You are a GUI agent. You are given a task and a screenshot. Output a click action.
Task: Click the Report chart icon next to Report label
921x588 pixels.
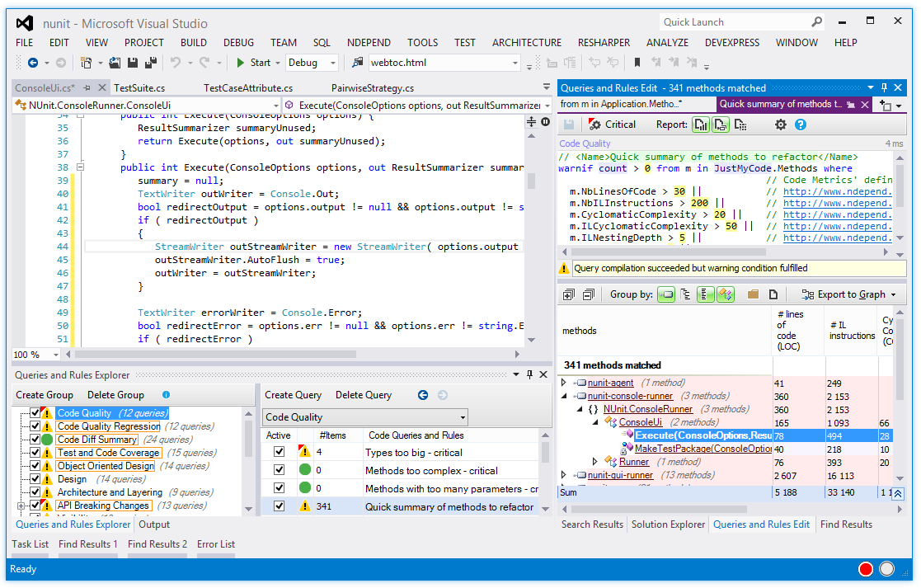700,125
